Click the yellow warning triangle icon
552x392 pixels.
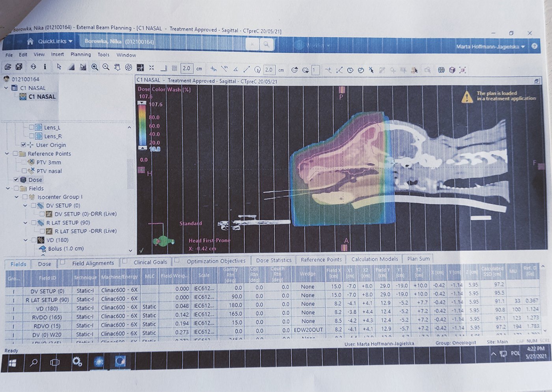(467, 97)
